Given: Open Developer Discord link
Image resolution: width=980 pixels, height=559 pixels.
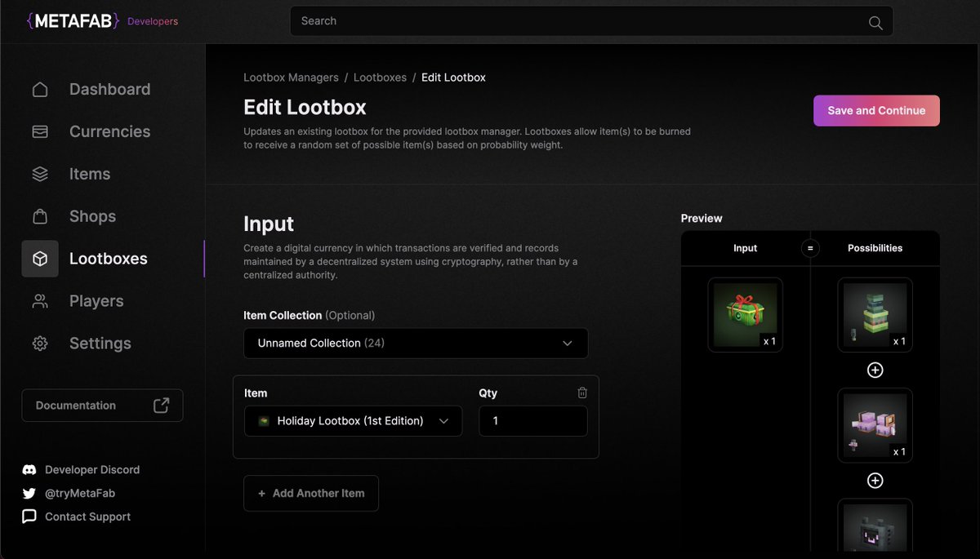Looking at the screenshot, I should (x=92, y=470).
